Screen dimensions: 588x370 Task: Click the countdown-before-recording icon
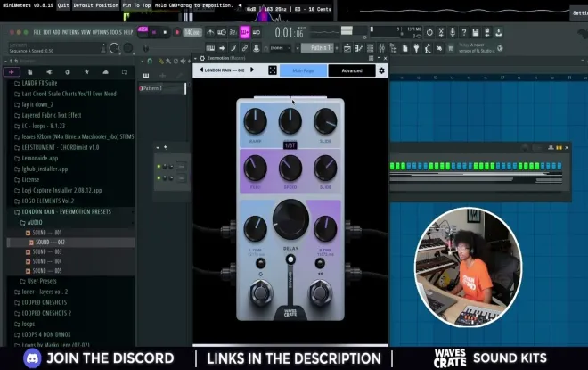(x=233, y=32)
